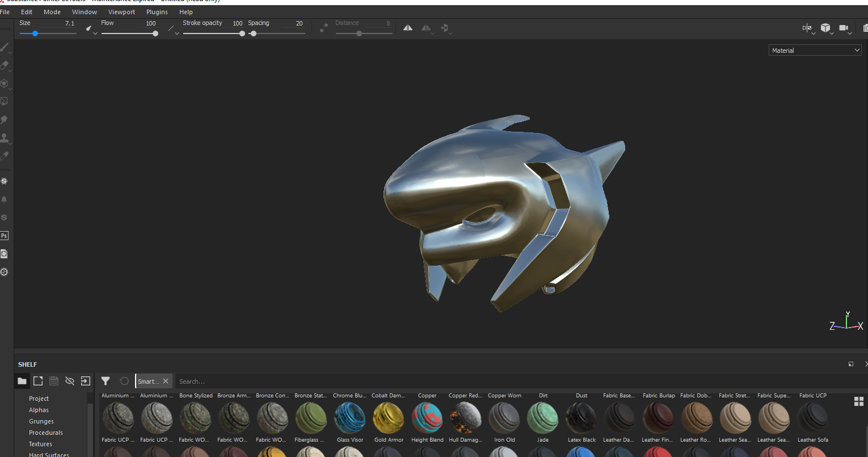
Task: Open the Window menu
Action: coord(85,12)
